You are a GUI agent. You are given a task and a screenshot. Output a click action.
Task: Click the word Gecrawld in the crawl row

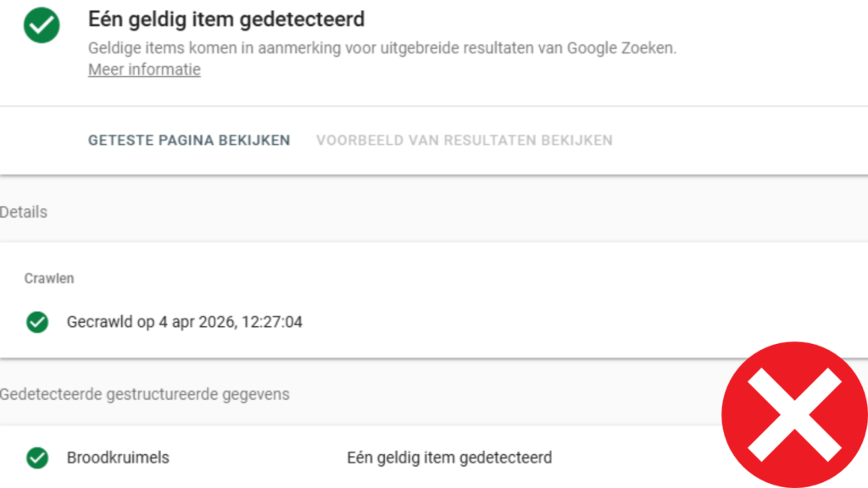pos(100,322)
